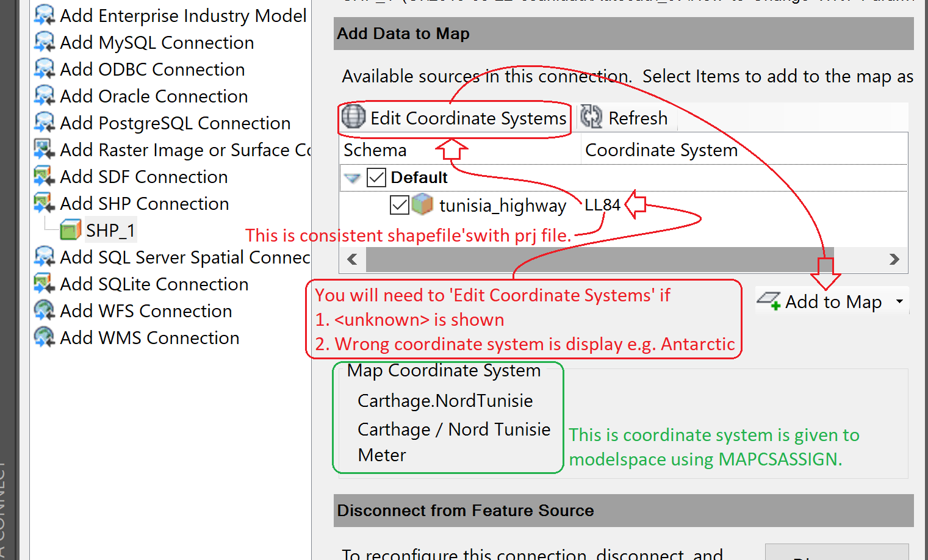
Task: Click the Add WFS Connection icon
Action: tap(43, 310)
